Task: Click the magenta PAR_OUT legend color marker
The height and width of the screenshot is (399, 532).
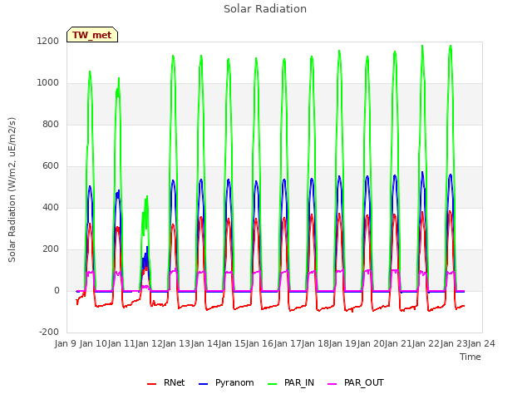Action: coord(332,384)
